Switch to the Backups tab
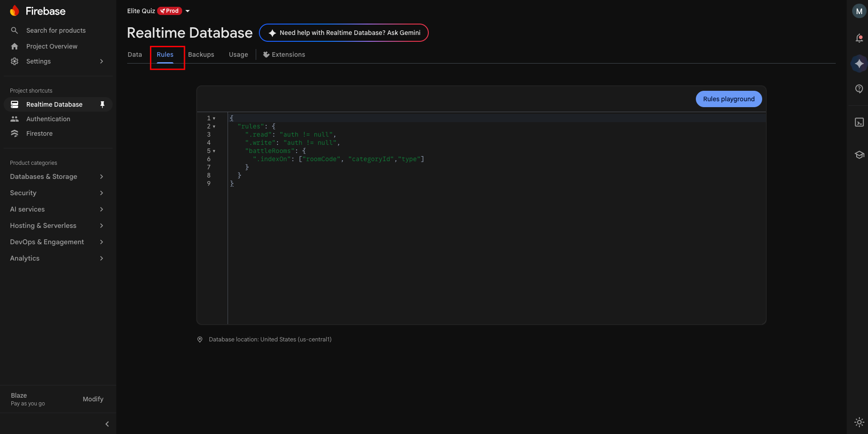 (x=201, y=54)
